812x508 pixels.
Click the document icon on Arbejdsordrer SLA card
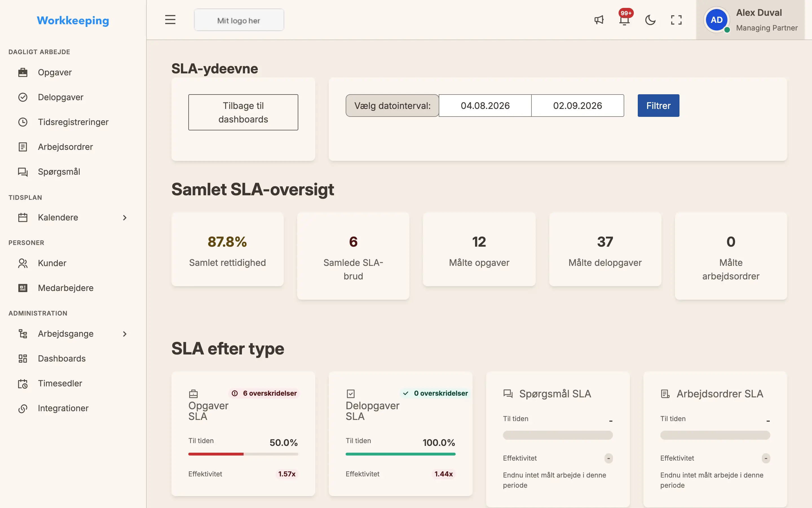[665, 393]
